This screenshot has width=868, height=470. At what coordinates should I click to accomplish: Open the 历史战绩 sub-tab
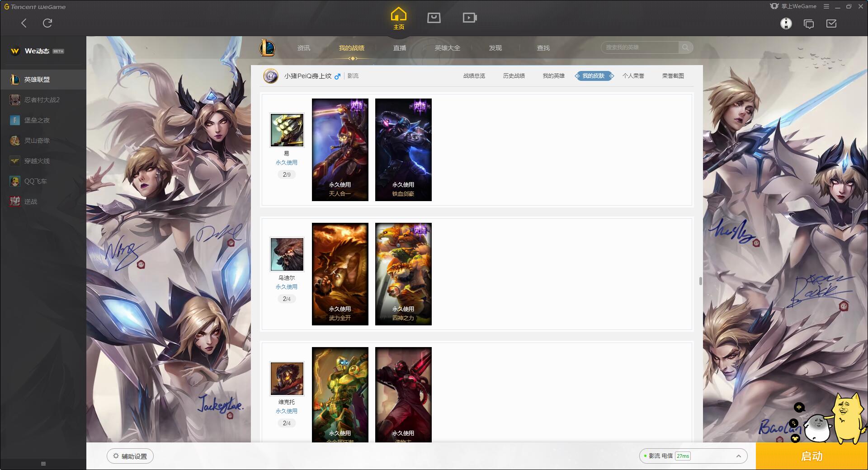pos(514,76)
